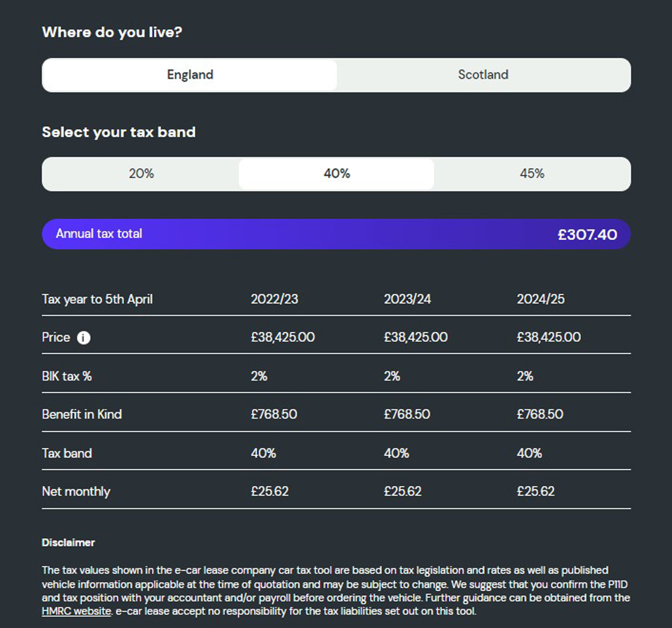
Task: Choose the 20% tax band
Action: tap(141, 174)
